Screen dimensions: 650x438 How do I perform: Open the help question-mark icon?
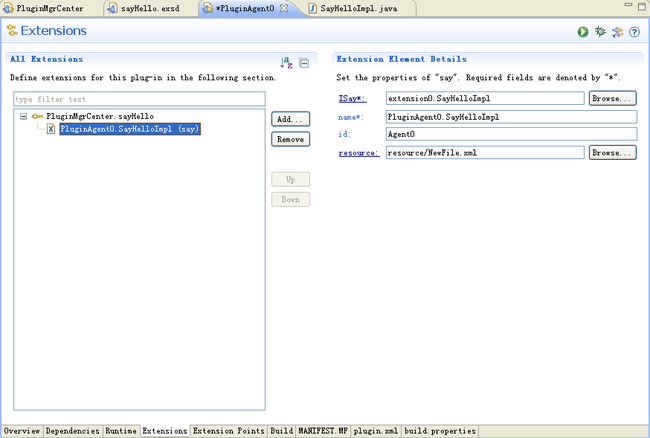[x=634, y=32]
